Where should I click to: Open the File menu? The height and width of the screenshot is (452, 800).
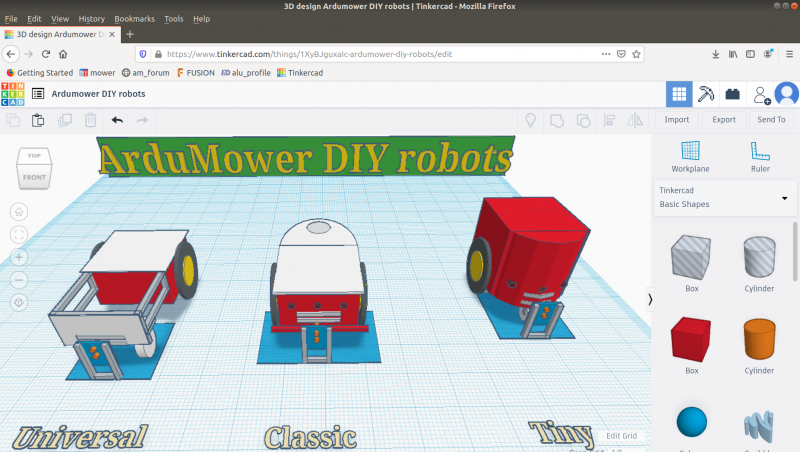[x=11, y=19]
